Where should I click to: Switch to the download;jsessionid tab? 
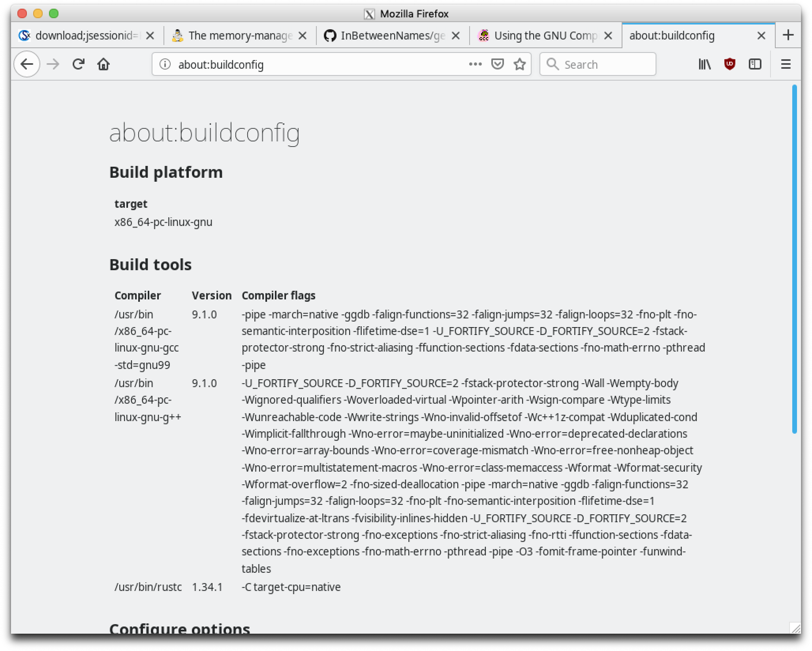pyautogui.click(x=87, y=36)
